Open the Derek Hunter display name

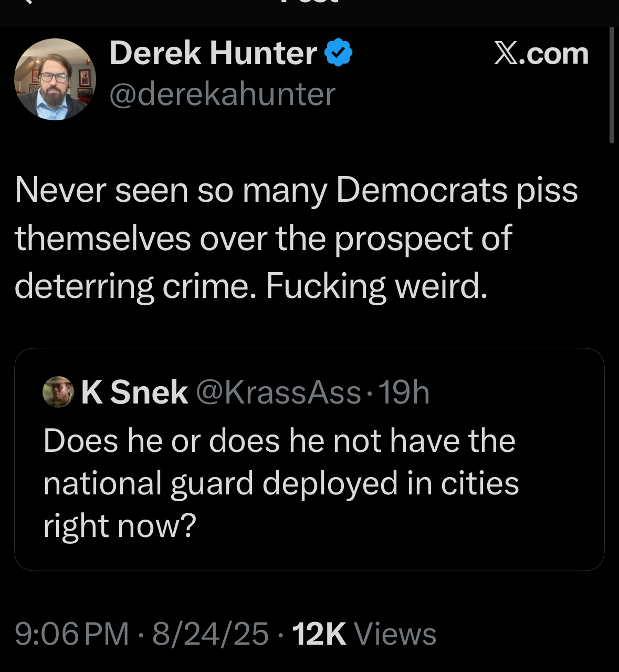[213, 53]
